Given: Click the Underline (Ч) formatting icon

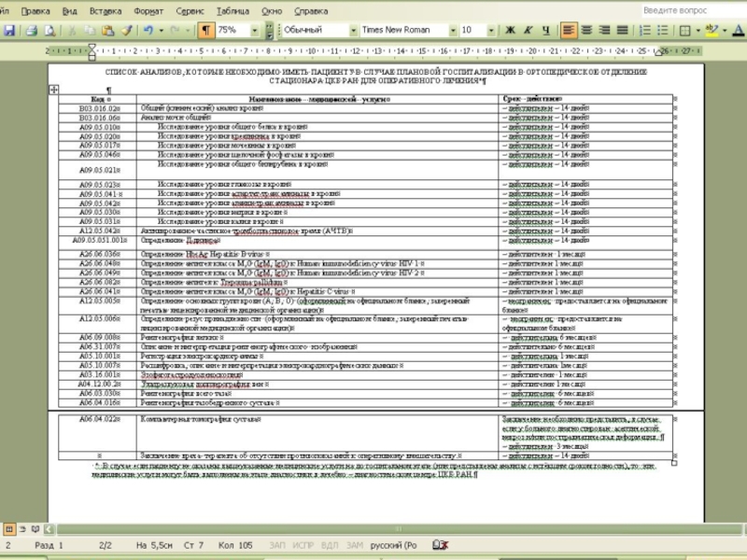Looking at the screenshot, I should click(544, 30).
